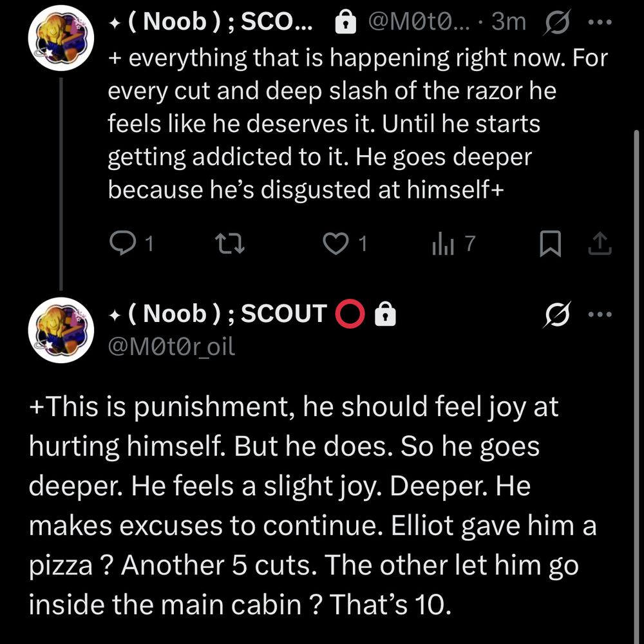Image resolution: width=644 pixels, height=644 pixels.
Task: Repost the first tweet
Action: 227,243
